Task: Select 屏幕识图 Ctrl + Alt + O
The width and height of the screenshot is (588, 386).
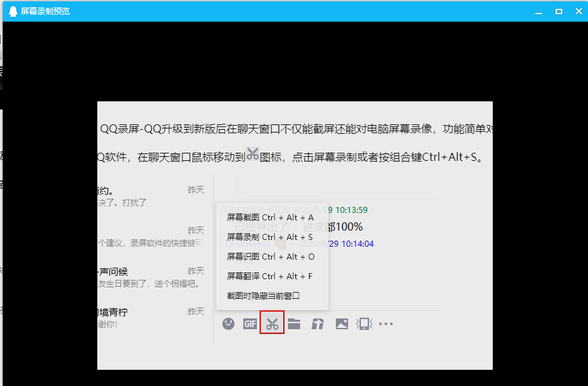Action: (270, 257)
